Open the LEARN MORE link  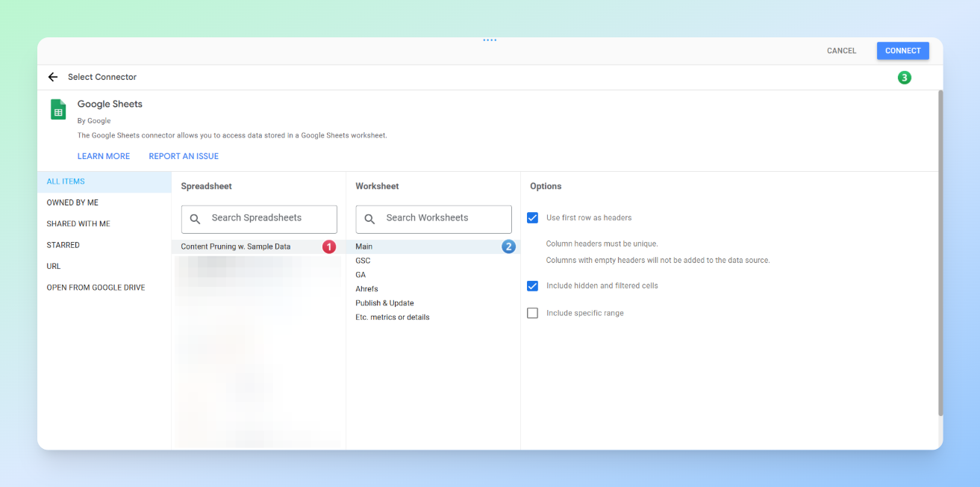coord(104,156)
